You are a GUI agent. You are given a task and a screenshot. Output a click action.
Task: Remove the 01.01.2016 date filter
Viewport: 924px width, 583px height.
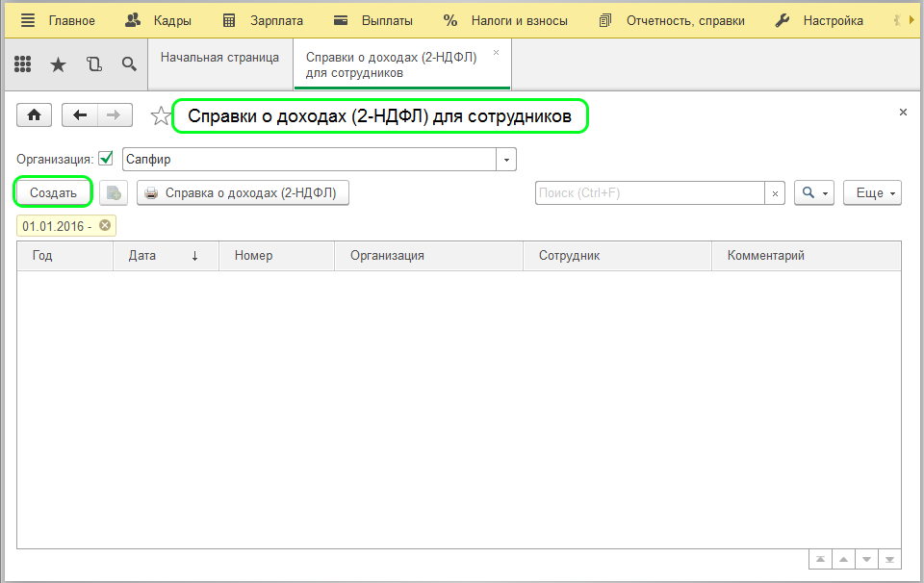click(x=105, y=225)
